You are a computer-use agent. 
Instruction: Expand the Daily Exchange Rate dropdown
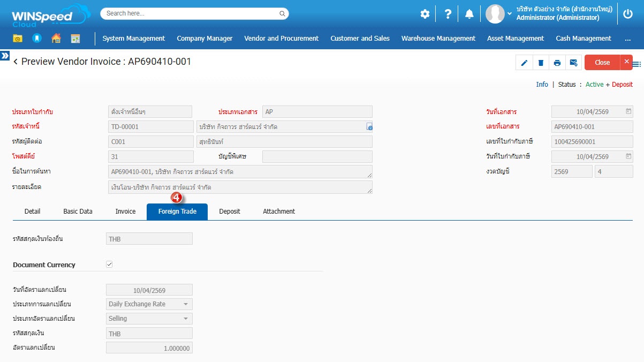click(186, 304)
